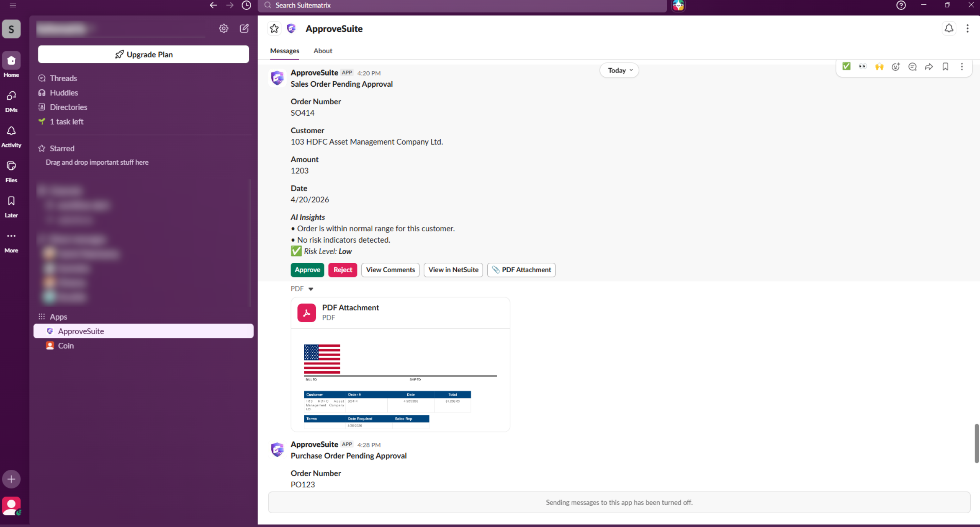Select the Coin app in sidebar
The width and height of the screenshot is (980, 527).
tap(66, 345)
